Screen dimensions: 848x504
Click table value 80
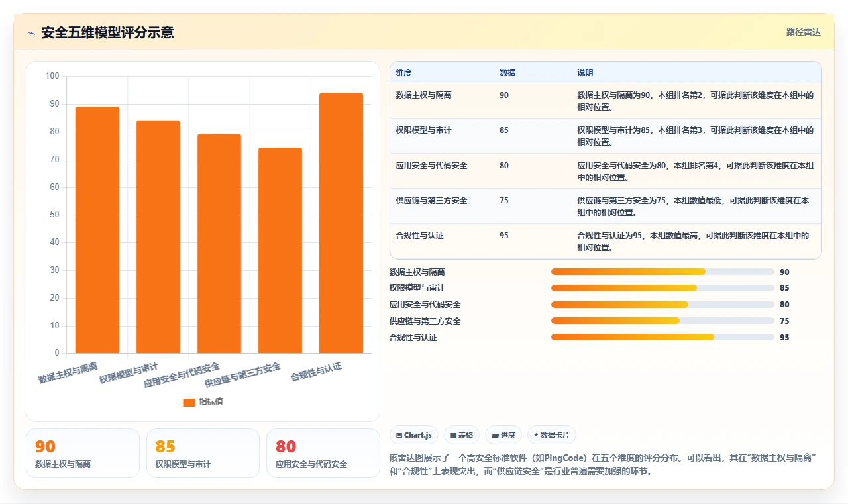pos(504,166)
